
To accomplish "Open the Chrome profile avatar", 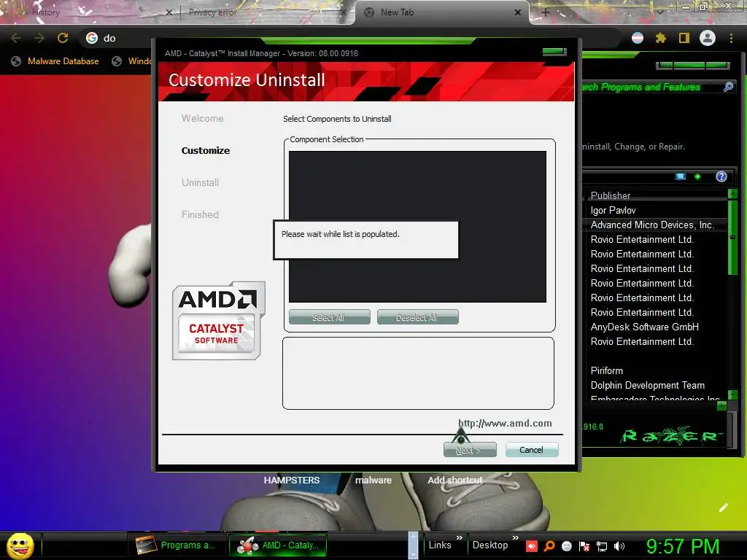I will tap(708, 38).
